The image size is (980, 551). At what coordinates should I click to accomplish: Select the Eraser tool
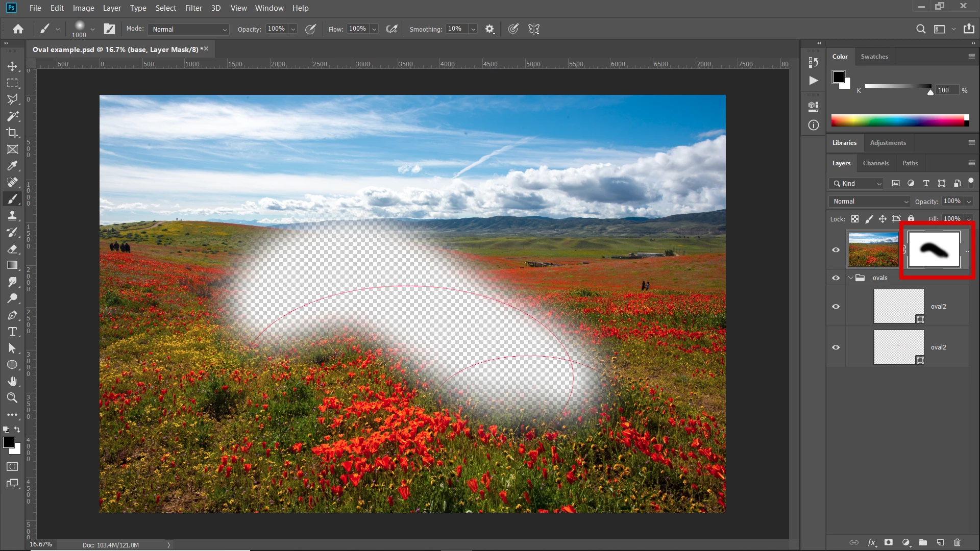(12, 249)
